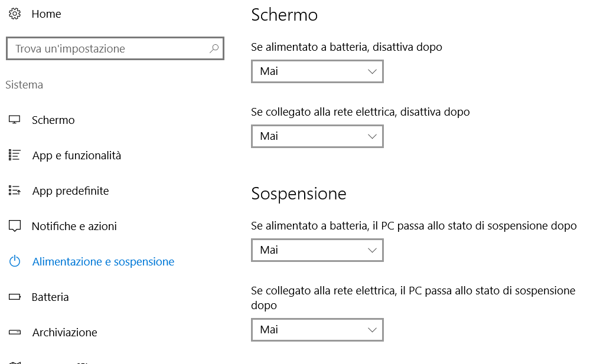Click the Batteria battery icon
The image size is (600, 364).
point(15,297)
